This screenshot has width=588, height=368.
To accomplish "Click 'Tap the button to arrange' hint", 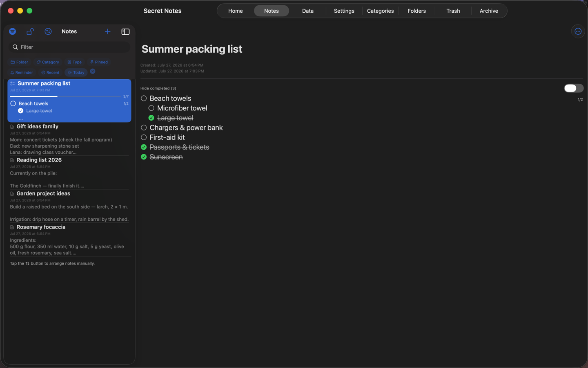I will tap(52, 264).
